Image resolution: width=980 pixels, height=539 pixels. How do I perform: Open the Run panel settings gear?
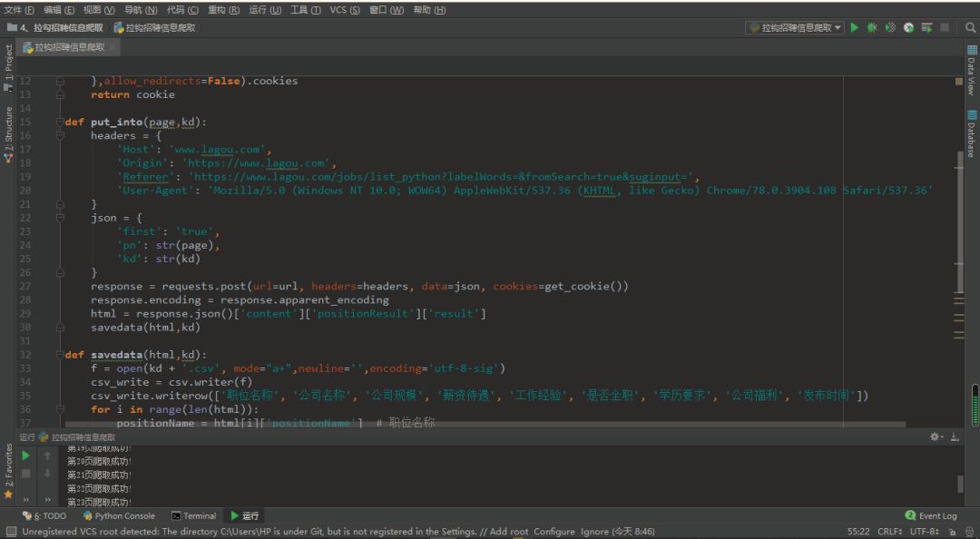point(935,436)
